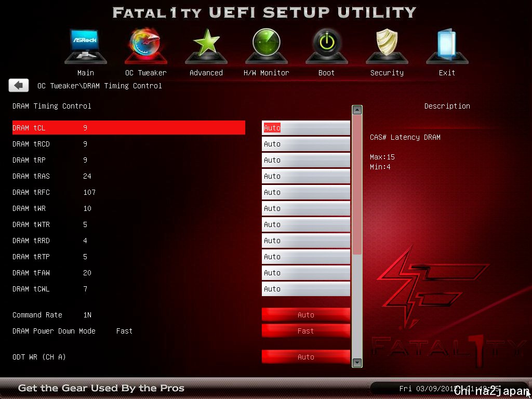Select the ODT WR (CH A) label
Image resolution: width=532 pixels, height=399 pixels.
(39, 357)
